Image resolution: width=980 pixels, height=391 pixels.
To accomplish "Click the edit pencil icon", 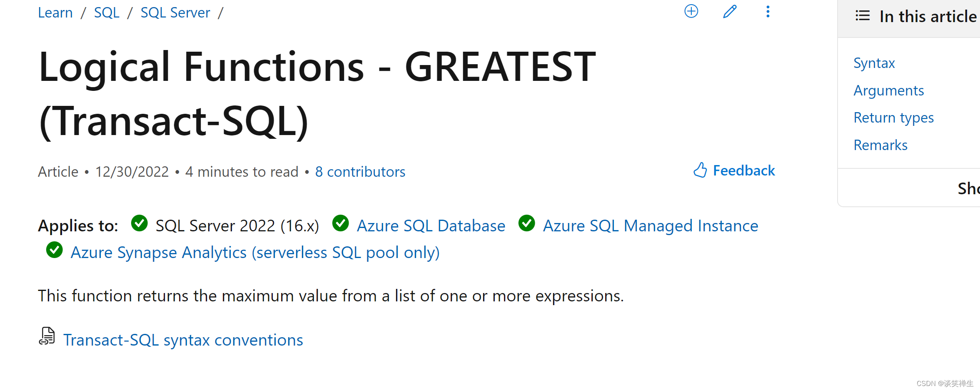I will (x=729, y=12).
